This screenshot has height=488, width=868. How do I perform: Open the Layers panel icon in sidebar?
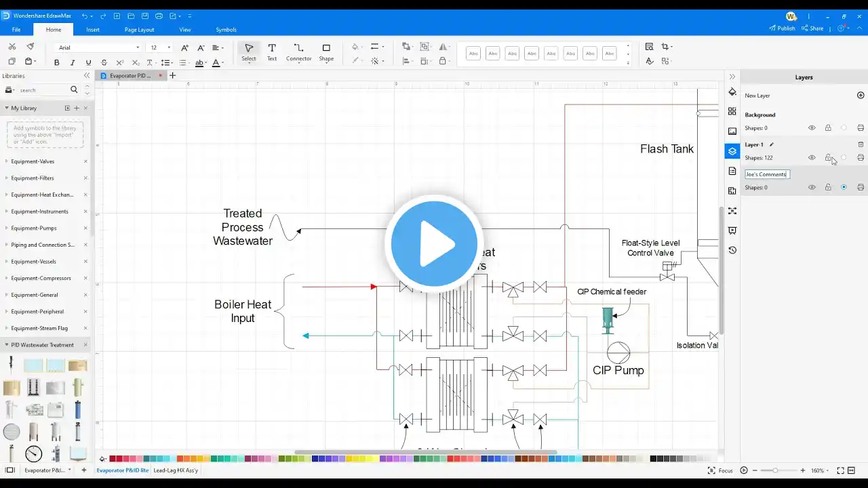(732, 151)
